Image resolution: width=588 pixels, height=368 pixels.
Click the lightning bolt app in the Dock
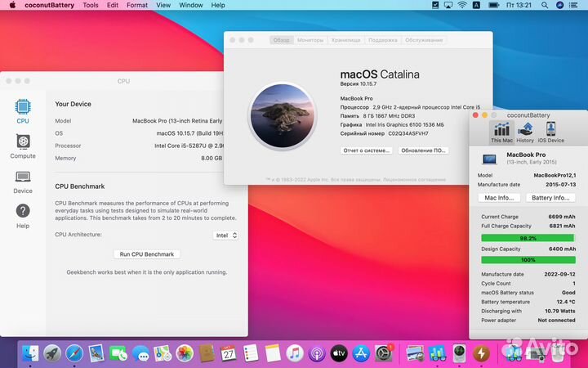point(482,353)
